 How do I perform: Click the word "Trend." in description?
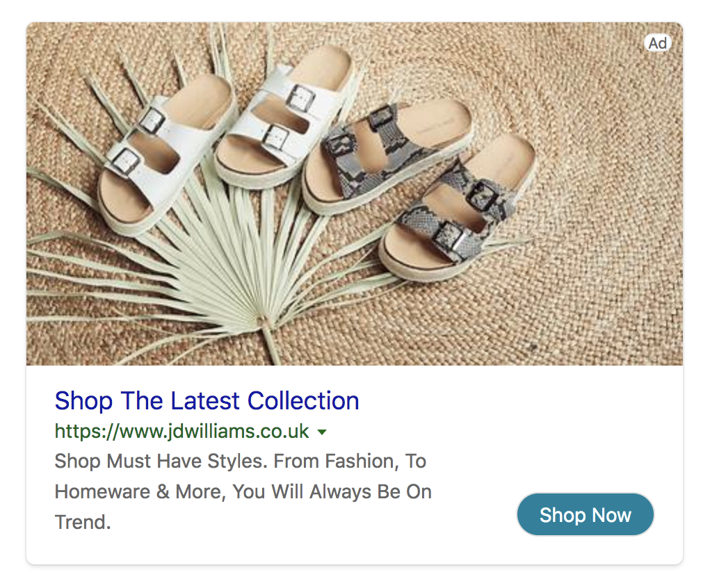[x=83, y=522]
